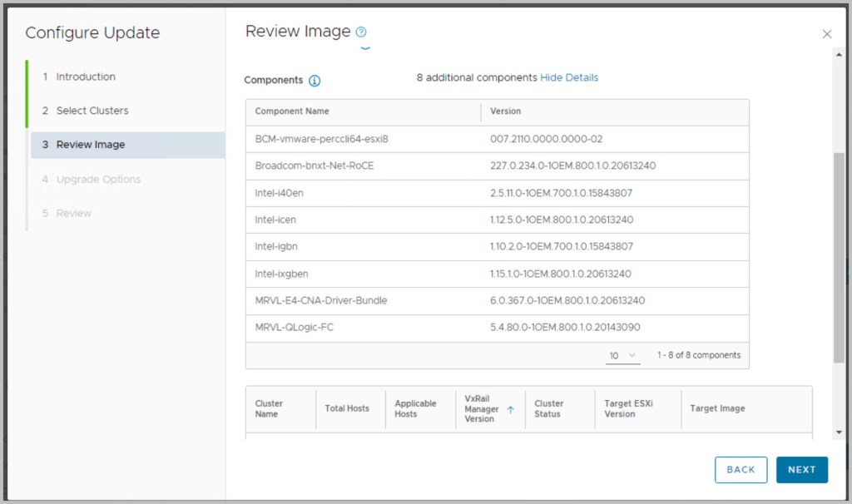This screenshot has height=504, width=852.
Task: Go to step 2 Select Clusters
Action: pos(92,111)
